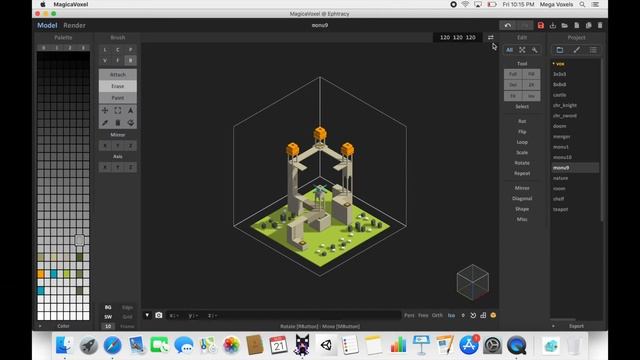Click the undo arrow icon
Image resolution: width=640 pixels, height=360 pixels.
[508, 25]
